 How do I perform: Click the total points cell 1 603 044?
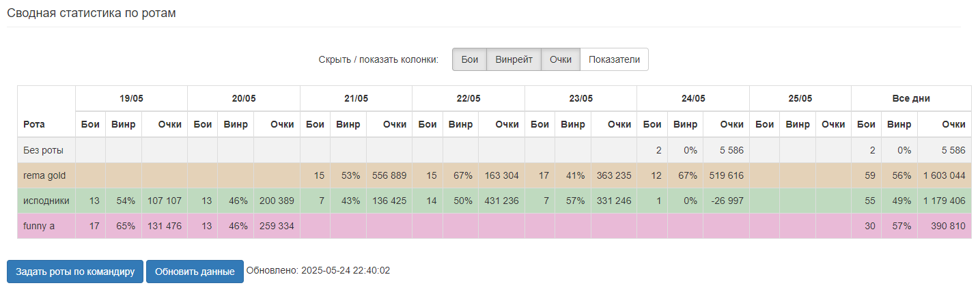coord(944,175)
